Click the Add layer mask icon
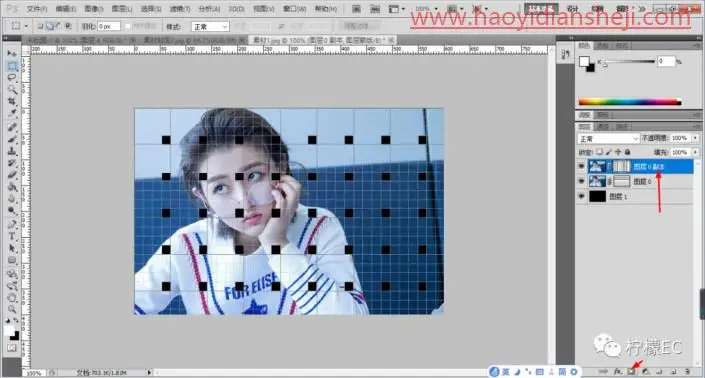The height and width of the screenshot is (378, 705). 632,372
